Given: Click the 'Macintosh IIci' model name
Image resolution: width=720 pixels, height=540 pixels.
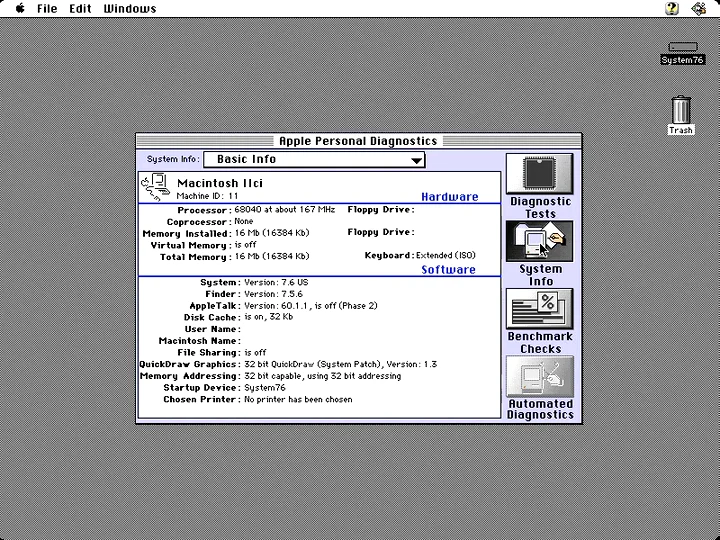Looking at the screenshot, I should 220,183.
